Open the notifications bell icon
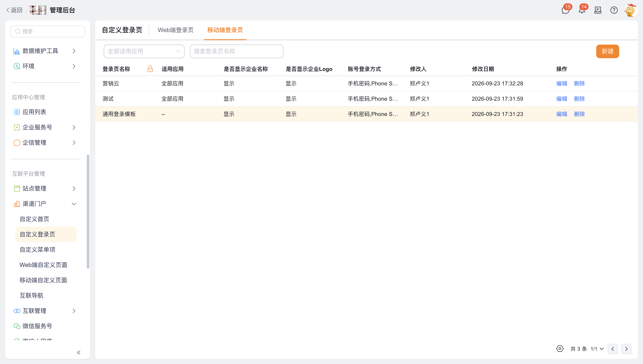This screenshot has width=643, height=364. [x=582, y=10]
